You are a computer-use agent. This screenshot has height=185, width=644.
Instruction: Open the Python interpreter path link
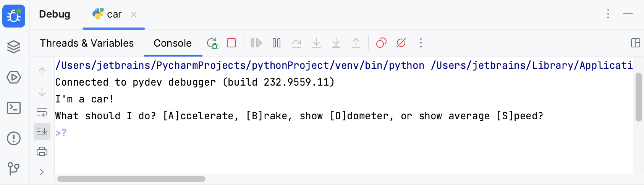[x=239, y=65]
